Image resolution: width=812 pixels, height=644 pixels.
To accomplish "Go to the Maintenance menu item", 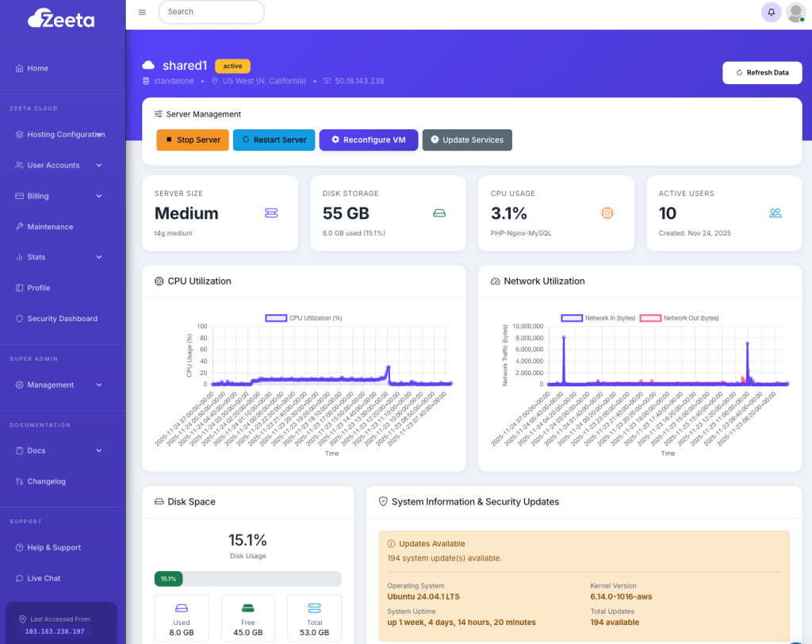I will [50, 227].
